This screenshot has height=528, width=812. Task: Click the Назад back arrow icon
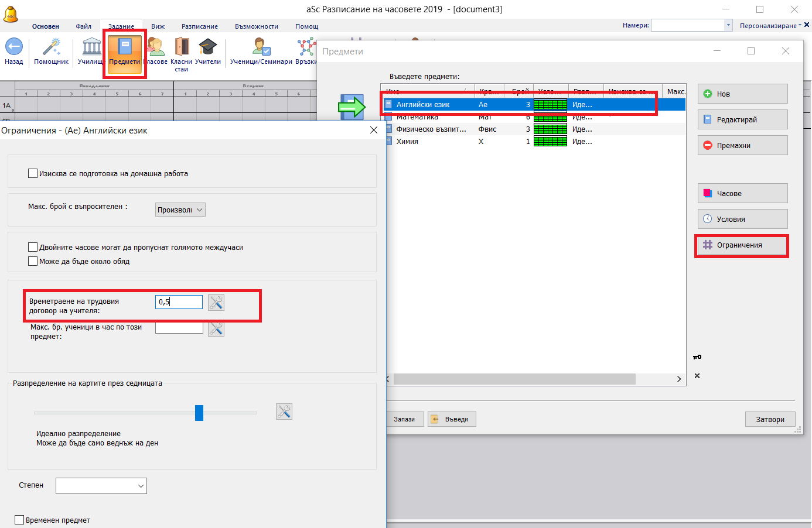13,47
